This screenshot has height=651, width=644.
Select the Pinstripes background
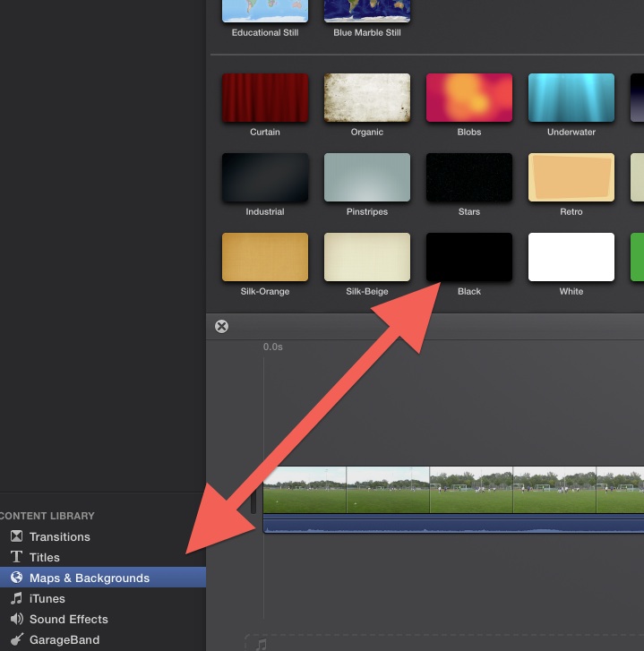tap(367, 177)
